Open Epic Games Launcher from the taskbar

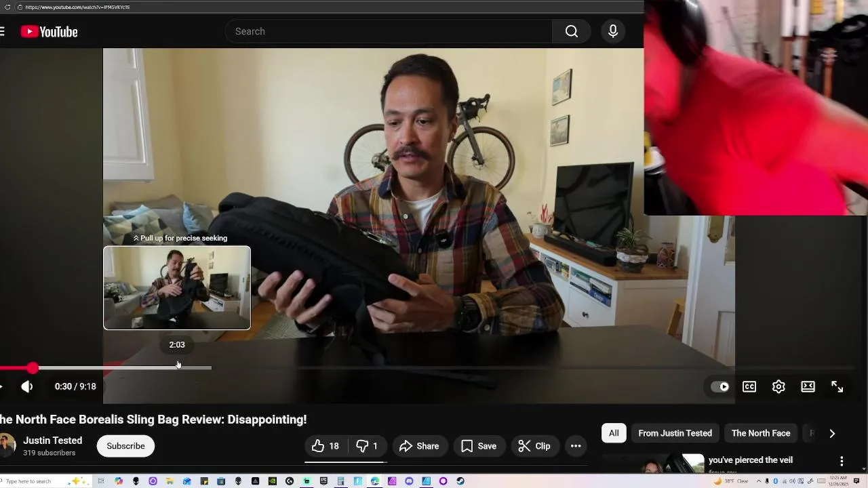(323, 481)
